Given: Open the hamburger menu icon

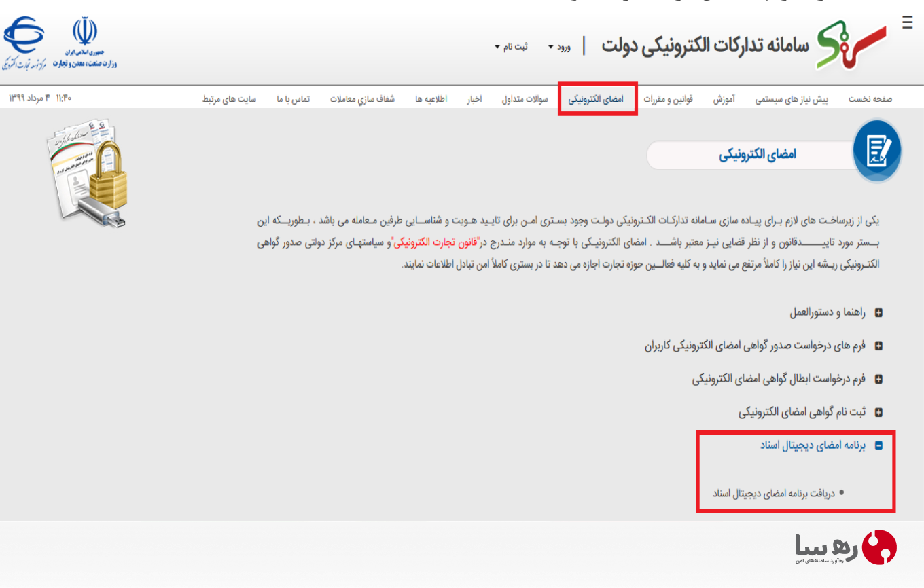Looking at the screenshot, I should tap(907, 22).
